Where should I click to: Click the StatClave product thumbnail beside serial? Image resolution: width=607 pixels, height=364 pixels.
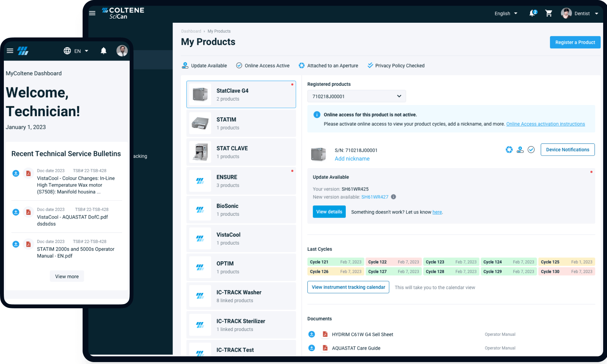(319, 154)
